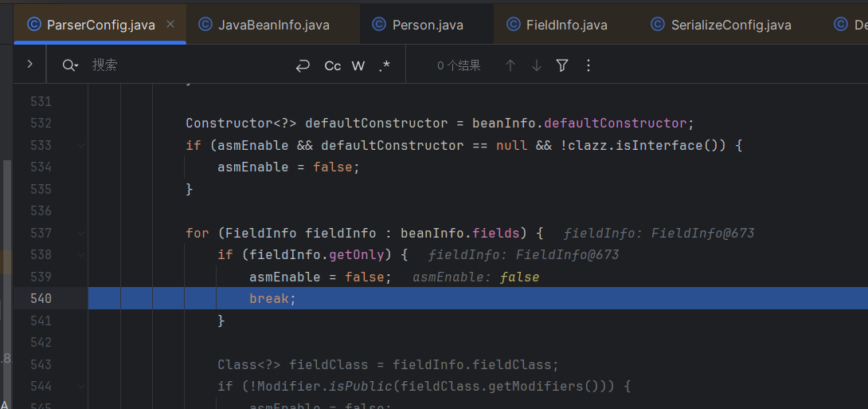The height and width of the screenshot is (409, 868).
Task: Close the ParserConfig.java tab
Action: pos(170,24)
